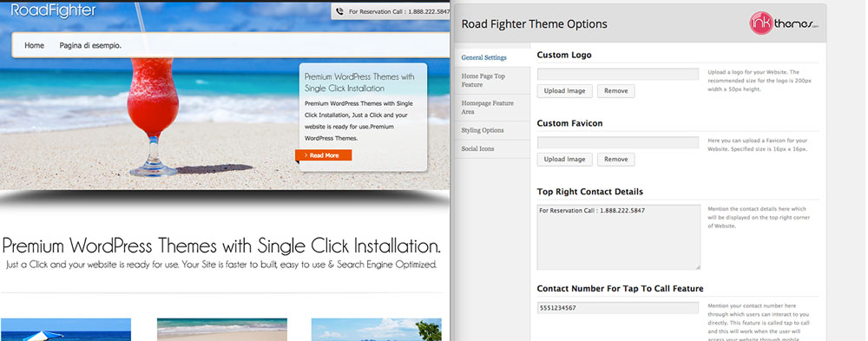Click the Custom Favicon section heading
868x341 pixels.
click(569, 123)
